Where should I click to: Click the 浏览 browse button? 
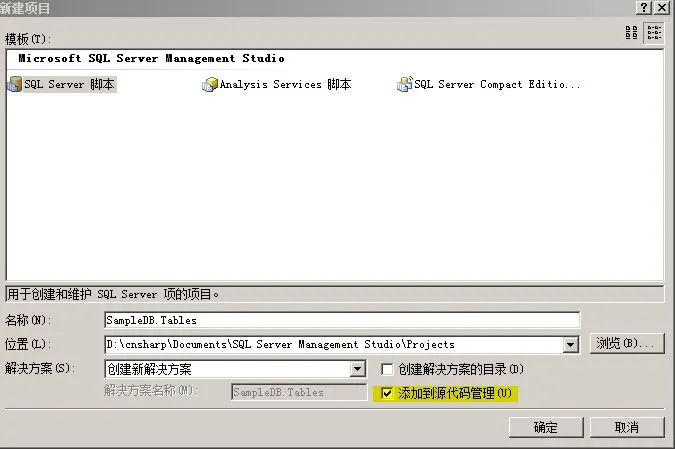click(x=627, y=344)
